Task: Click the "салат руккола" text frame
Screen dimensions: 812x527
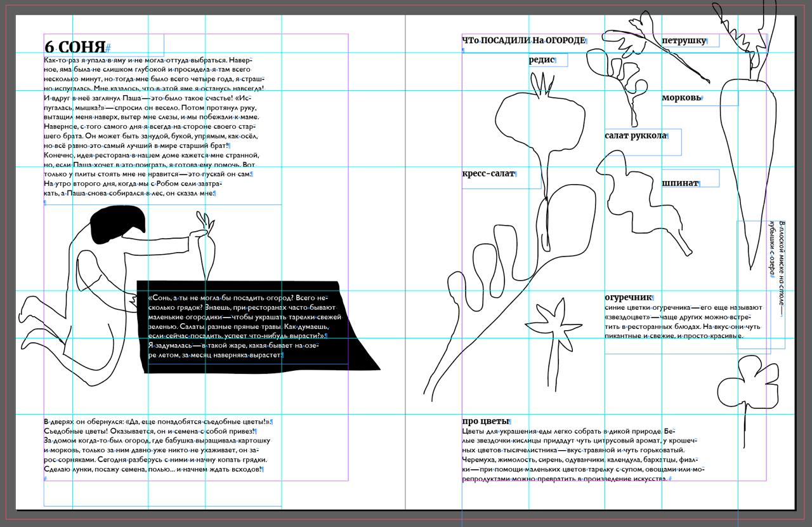Action: point(636,135)
